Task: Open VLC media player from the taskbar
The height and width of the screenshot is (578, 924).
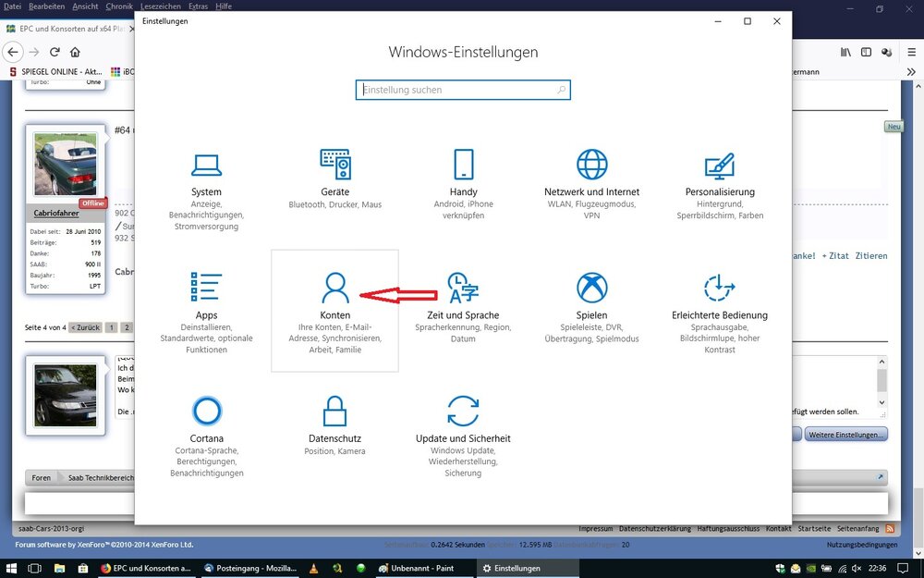Action: click(x=313, y=568)
